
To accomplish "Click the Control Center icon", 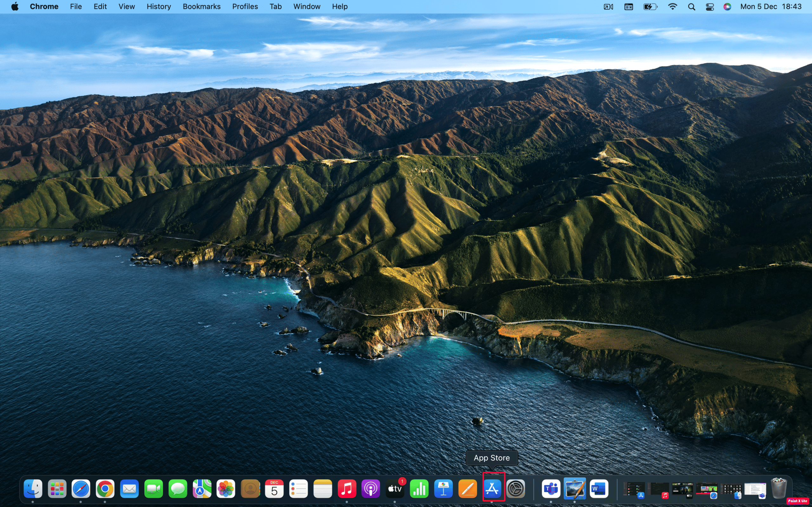I will [709, 6].
